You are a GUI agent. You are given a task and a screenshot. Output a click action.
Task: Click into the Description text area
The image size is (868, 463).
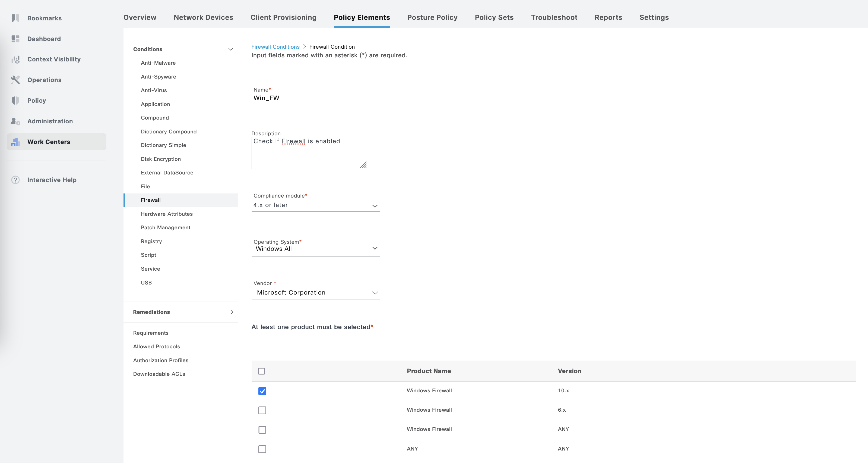click(x=309, y=154)
